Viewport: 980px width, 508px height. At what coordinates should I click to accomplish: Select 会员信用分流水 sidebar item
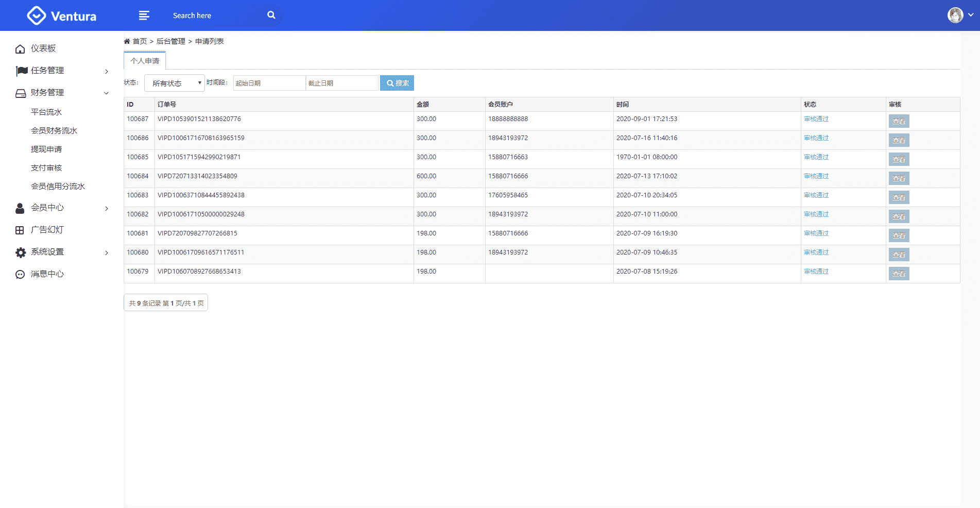(x=58, y=187)
